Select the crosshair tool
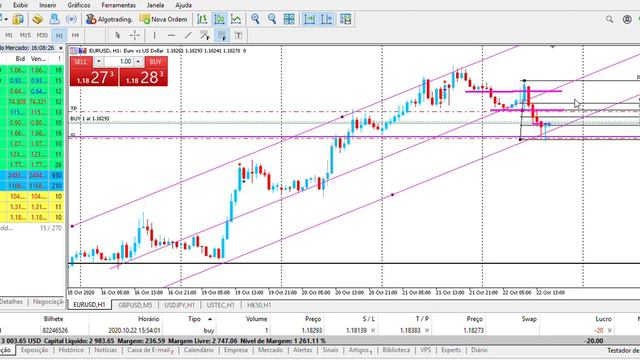Screen dimensions: 640x360 [134, 36]
